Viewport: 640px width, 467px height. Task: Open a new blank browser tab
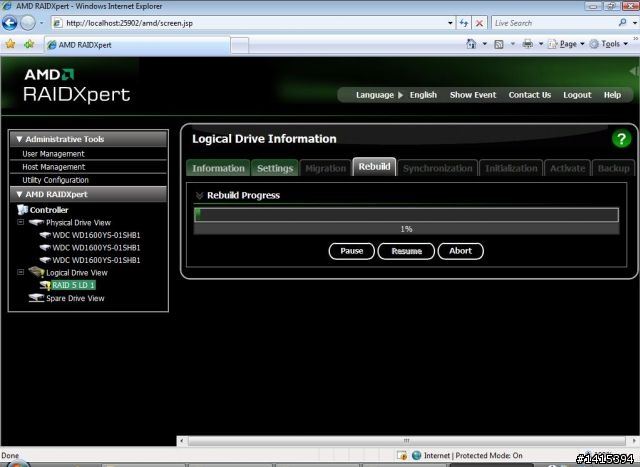(240, 45)
